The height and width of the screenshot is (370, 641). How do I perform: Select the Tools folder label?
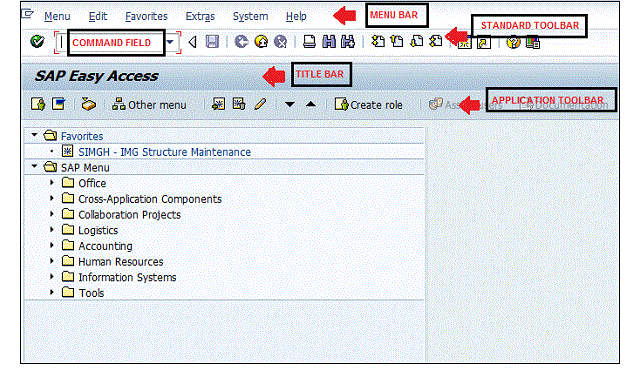pyautogui.click(x=91, y=293)
